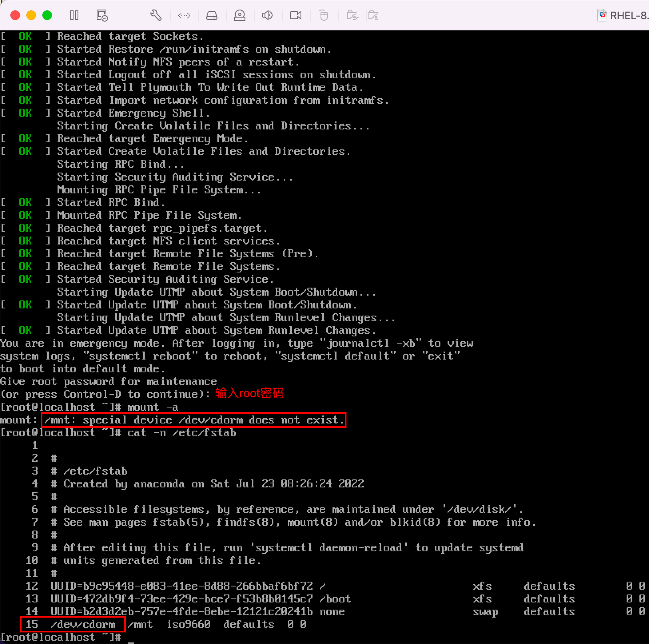Click the camera device icon
This screenshot has width=649, height=644.
[x=296, y=16]
